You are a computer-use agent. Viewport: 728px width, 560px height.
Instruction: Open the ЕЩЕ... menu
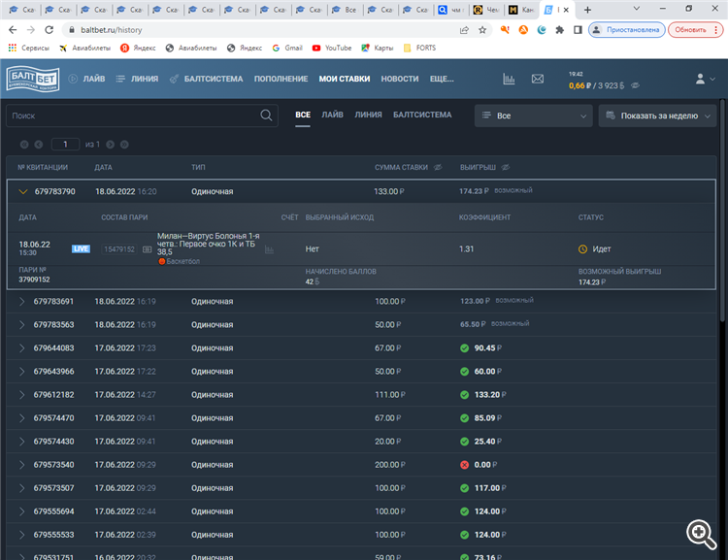pos(442,79)
